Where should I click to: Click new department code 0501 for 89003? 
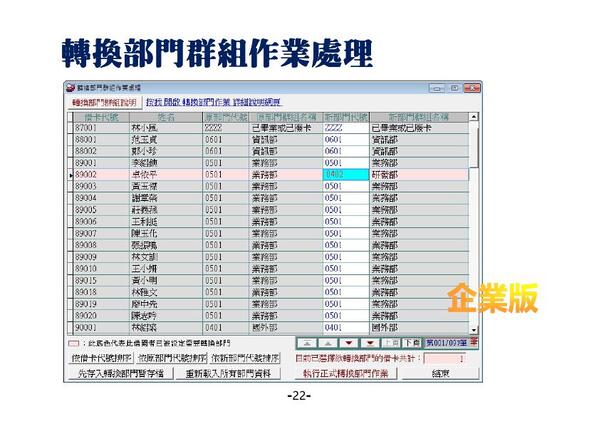(346, 186)
